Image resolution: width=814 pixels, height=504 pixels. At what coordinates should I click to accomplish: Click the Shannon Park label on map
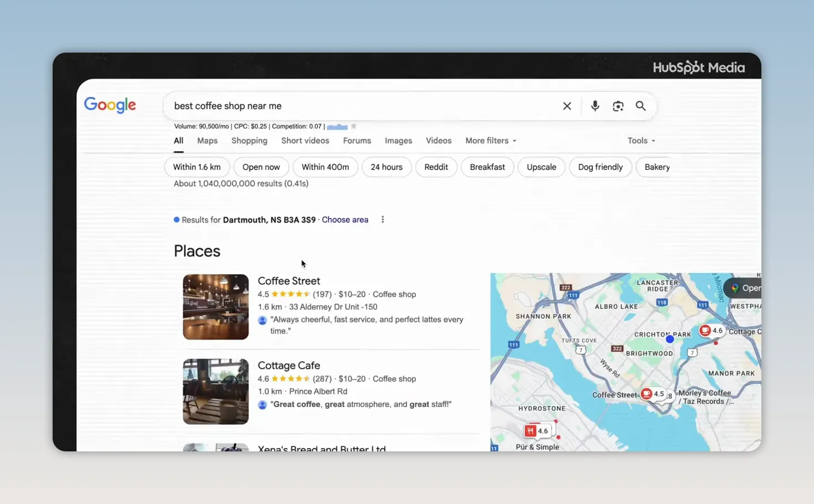pos(543,316)
